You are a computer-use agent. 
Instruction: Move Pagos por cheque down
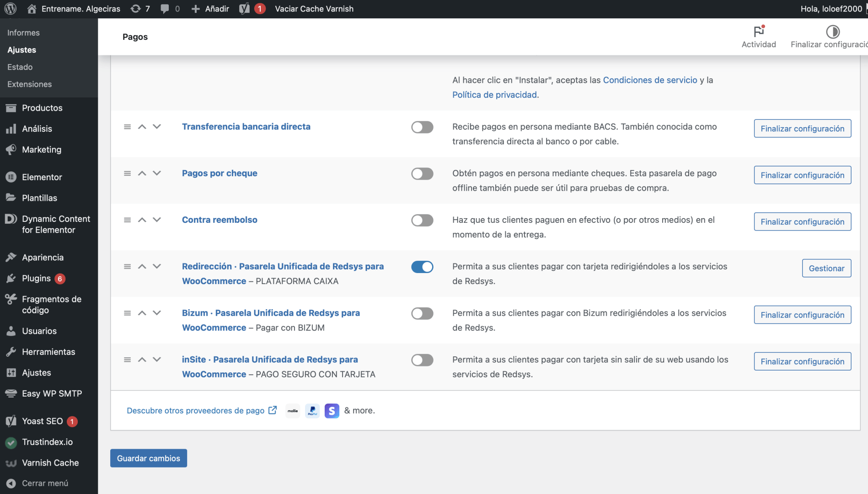pos(157,173)
